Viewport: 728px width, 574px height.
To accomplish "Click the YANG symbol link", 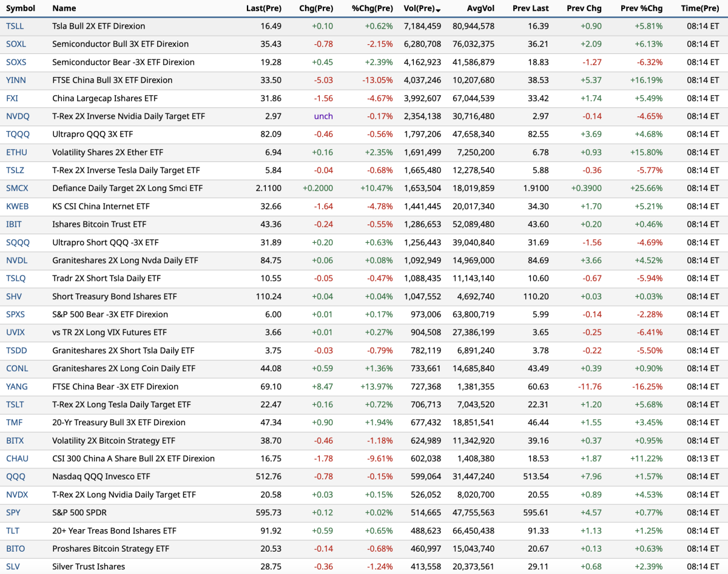I will pos(17,387).
